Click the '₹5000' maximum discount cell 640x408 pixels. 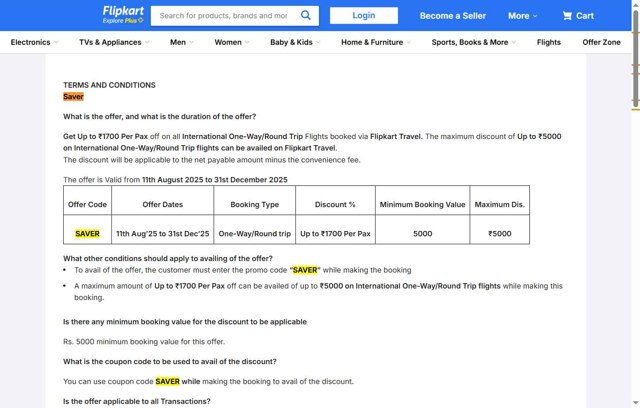coord(500,234)
